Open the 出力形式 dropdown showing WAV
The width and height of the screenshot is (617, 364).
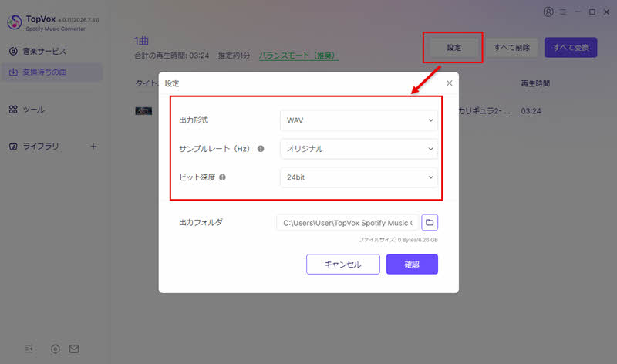(x=359, y=120)
